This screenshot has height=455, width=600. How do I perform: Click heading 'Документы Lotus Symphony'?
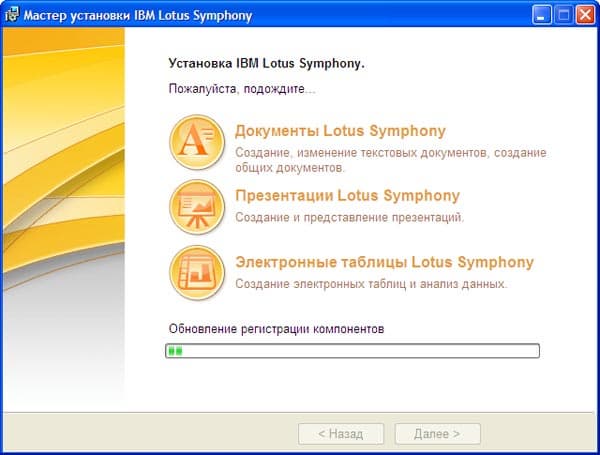tap(340, 131)
